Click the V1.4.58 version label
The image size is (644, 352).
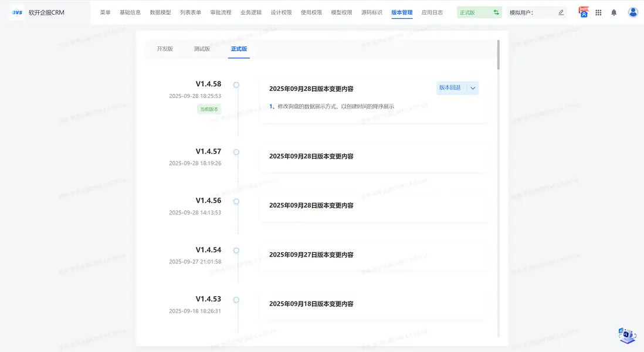click(x=208, y=84)
